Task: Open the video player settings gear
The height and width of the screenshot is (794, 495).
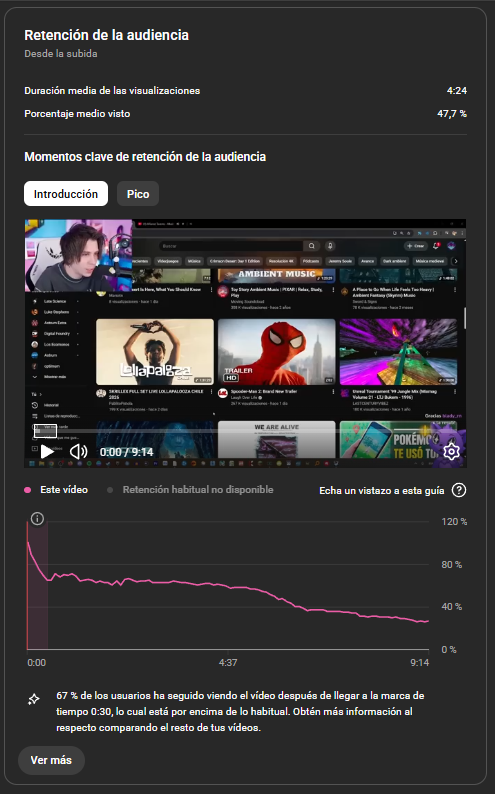Action: tap(451, 451)
